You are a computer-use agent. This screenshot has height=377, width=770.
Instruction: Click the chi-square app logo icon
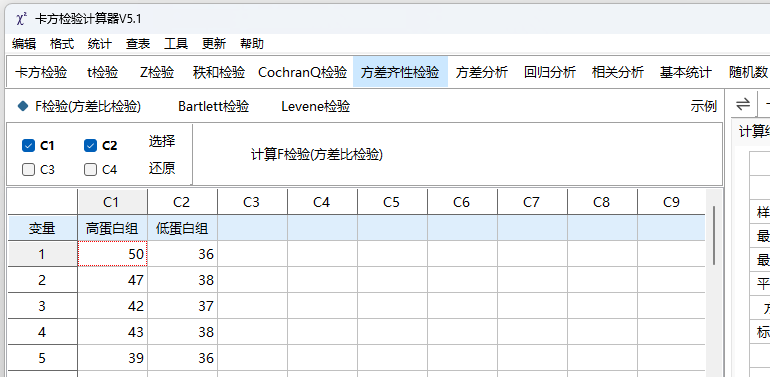21,19
